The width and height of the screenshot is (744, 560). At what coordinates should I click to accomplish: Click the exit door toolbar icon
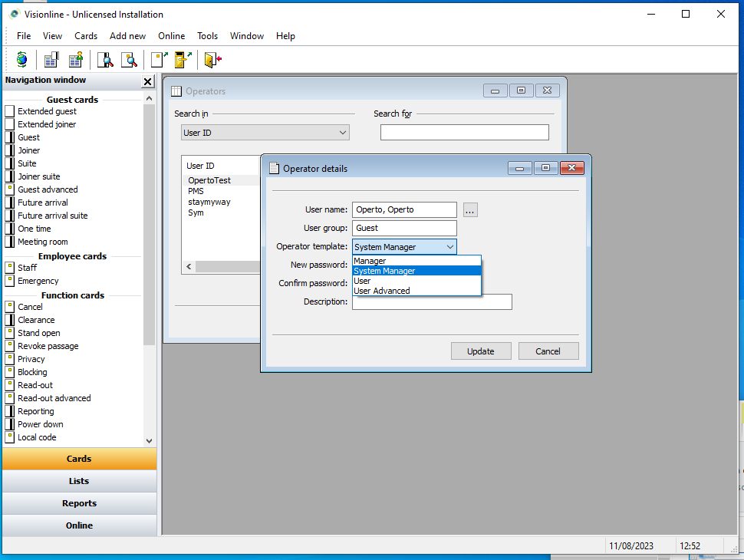pyautogui.click(x=212, y=59)
